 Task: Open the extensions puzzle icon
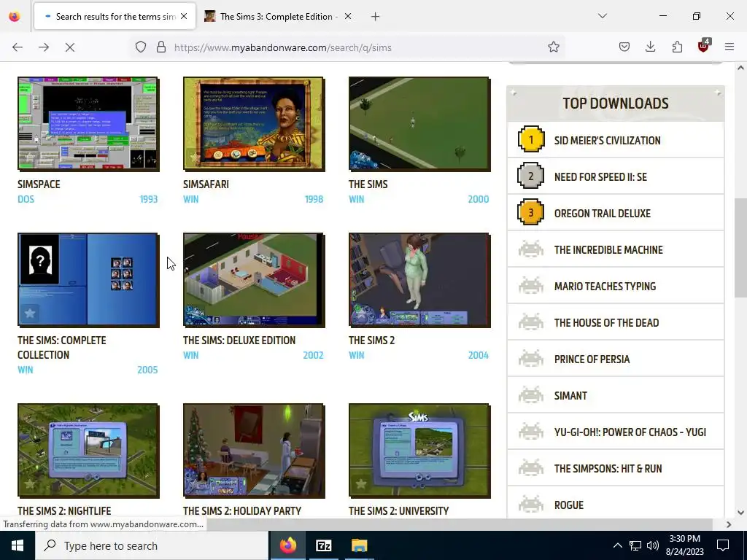(x=677, y=47)
